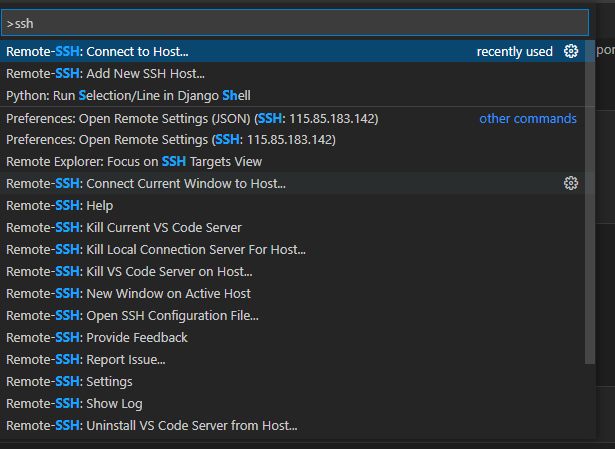Screen dimensions: 615x449
Task: Open SSH Configuration File command
Action: (x=292, y=315)
